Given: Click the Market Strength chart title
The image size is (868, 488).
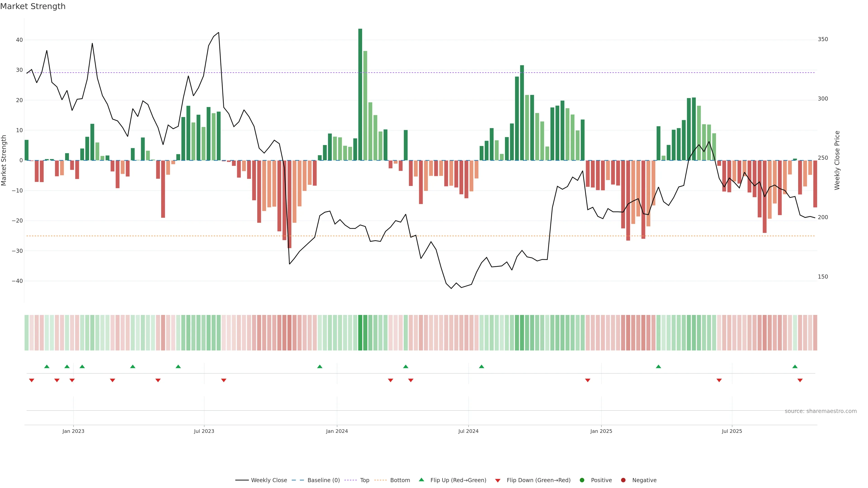Looking at the screenshot, I should pyautogui.click(x=33, y=6).
